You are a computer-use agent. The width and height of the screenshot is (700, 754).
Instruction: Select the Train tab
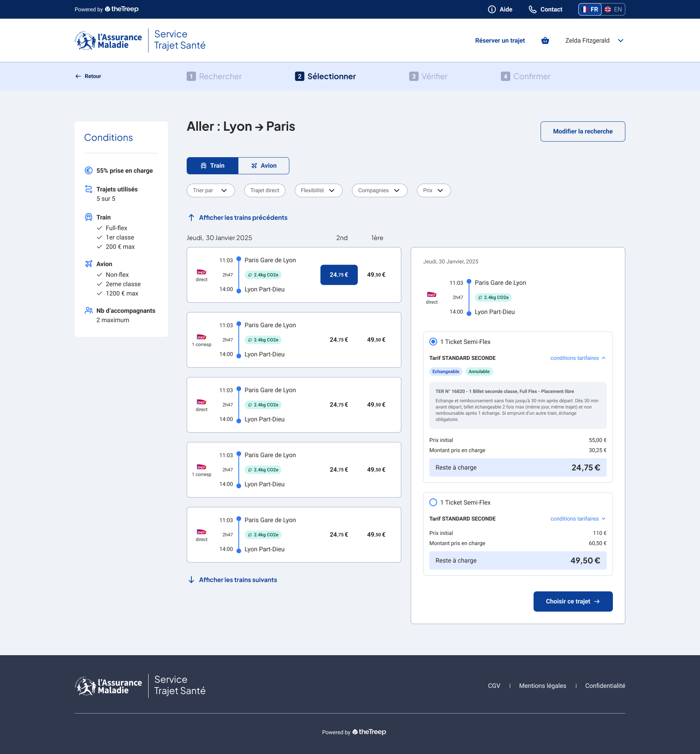[212, 166]
